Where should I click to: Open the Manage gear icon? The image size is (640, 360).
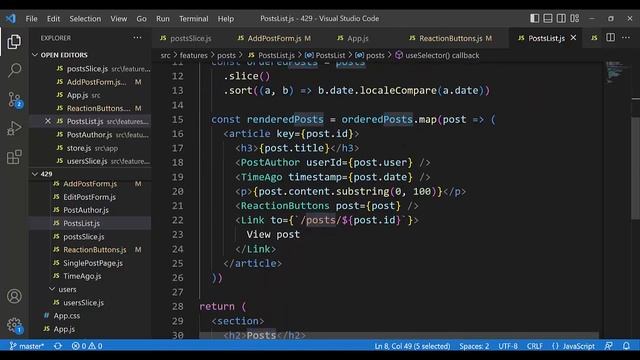(x=15, y=325)
